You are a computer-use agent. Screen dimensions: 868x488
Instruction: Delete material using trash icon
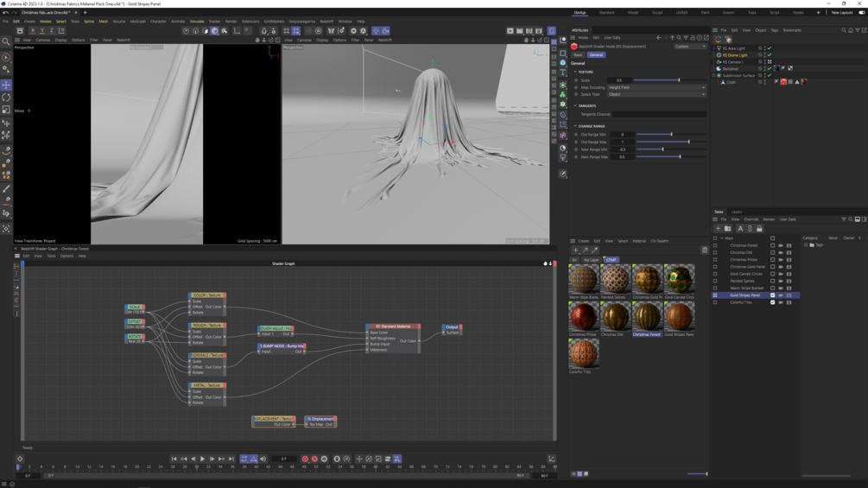click(705, 250)
